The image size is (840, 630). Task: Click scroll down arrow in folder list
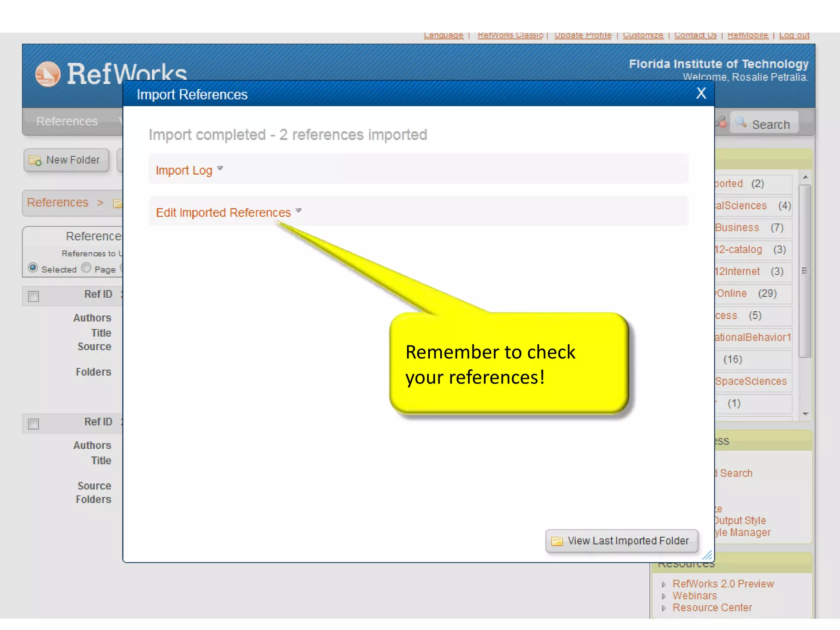pyautogui.click(x=806, y=414)
